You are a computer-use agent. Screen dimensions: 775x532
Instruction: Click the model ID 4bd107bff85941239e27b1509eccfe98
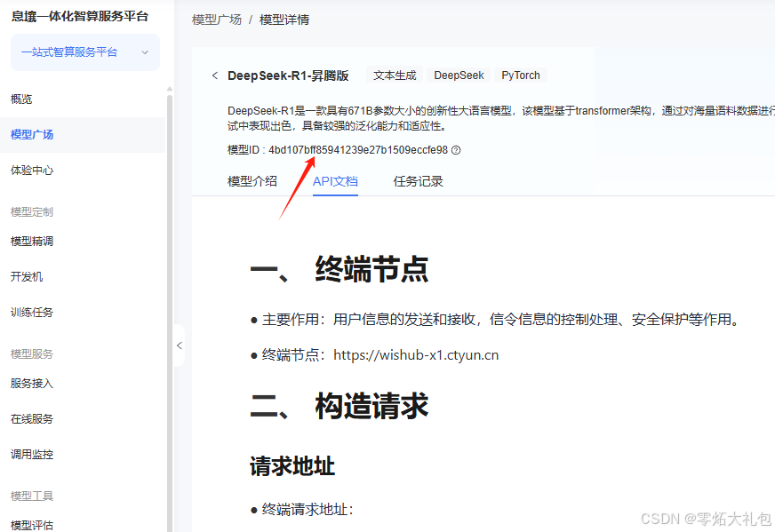(x=358, y=150)
